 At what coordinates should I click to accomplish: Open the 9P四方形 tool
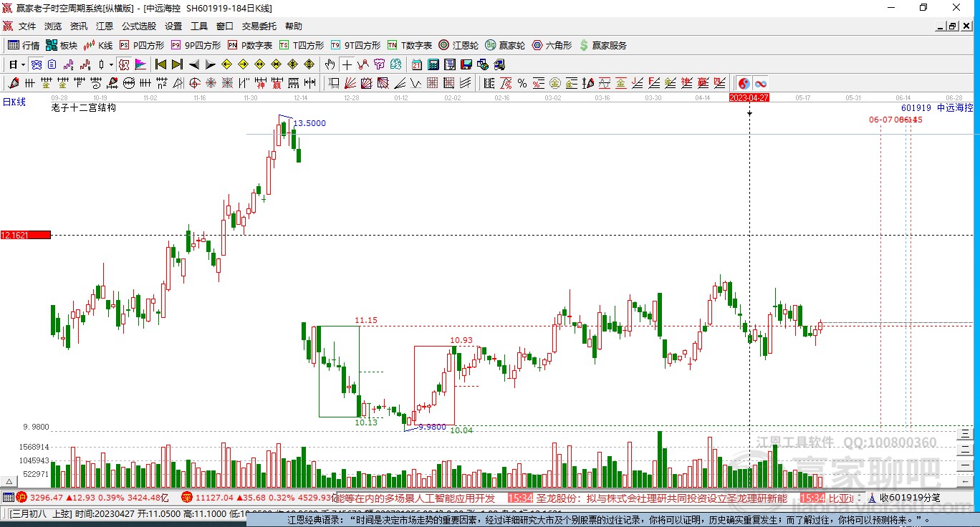click(x=196, y=45)
